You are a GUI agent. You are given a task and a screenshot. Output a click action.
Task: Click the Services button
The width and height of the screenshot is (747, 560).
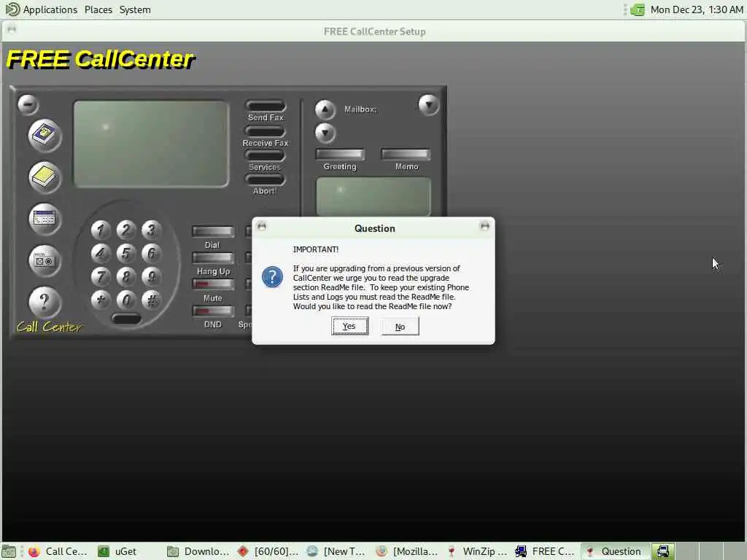(x=266, y=155)
